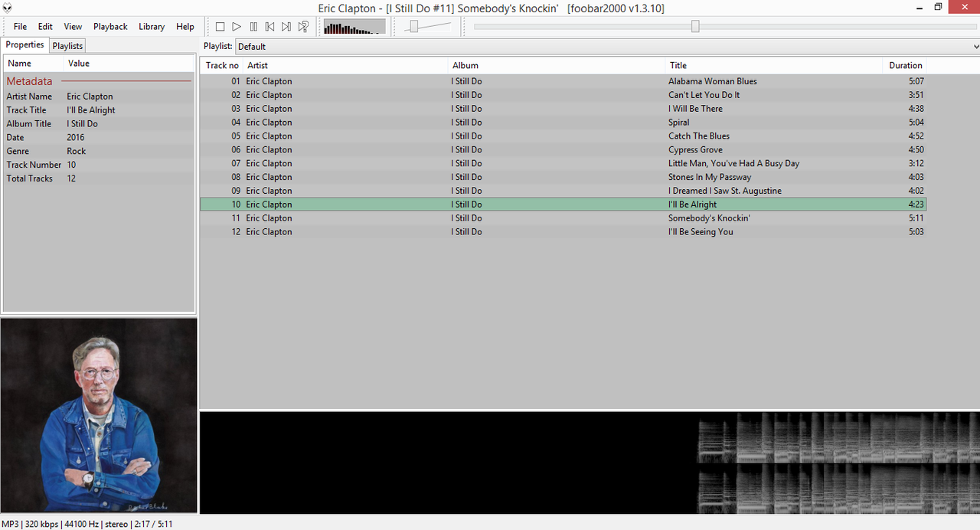Open the Edit menu
Image resolution: width=980 pixels, height=530 pixels.
coord(45,26)
